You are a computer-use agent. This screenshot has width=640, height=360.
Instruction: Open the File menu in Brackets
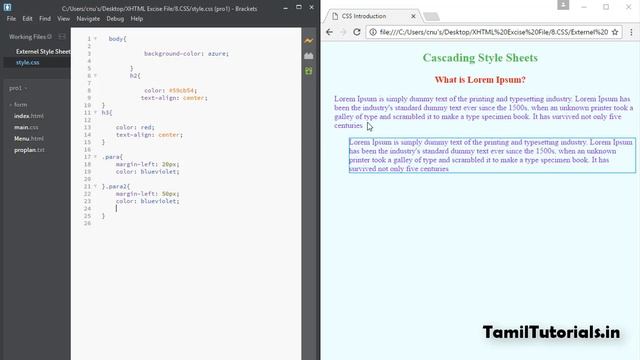pos(11,19)
